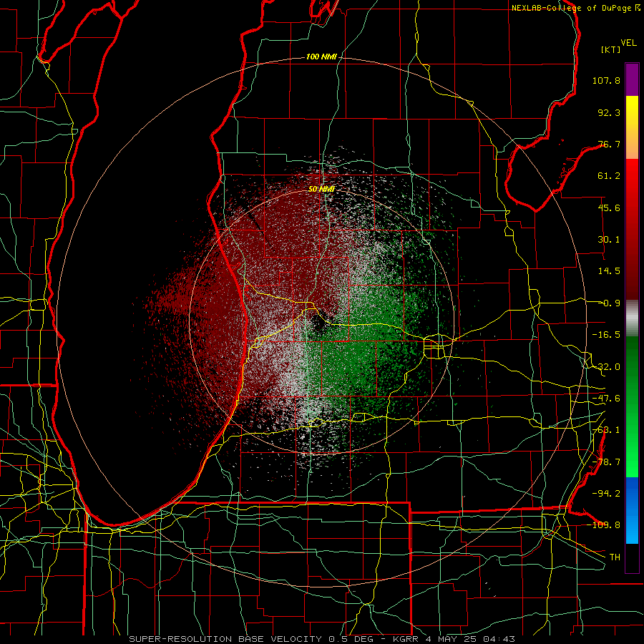Select the 76.7 velocity scale value
This screenshot has height=644, width=644.
point(609,144)
